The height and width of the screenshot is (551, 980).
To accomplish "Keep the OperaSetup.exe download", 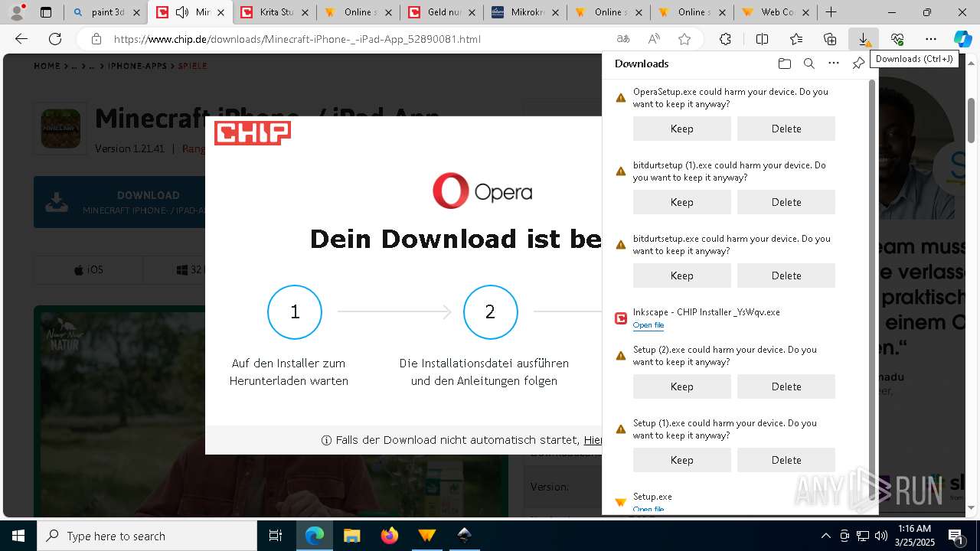I will (x=681, y=129).
